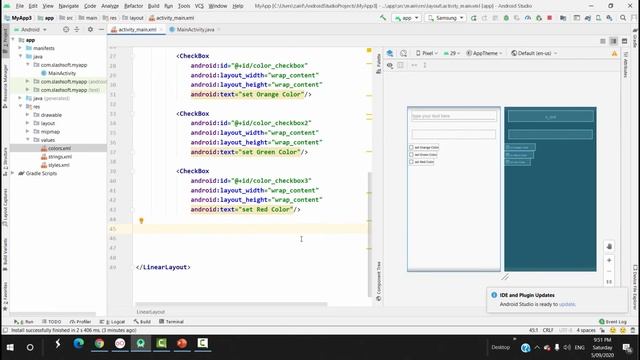Viewport: 640px width, 360px height.
Task: Open the Refactor menu
Action: click(133, 6)
